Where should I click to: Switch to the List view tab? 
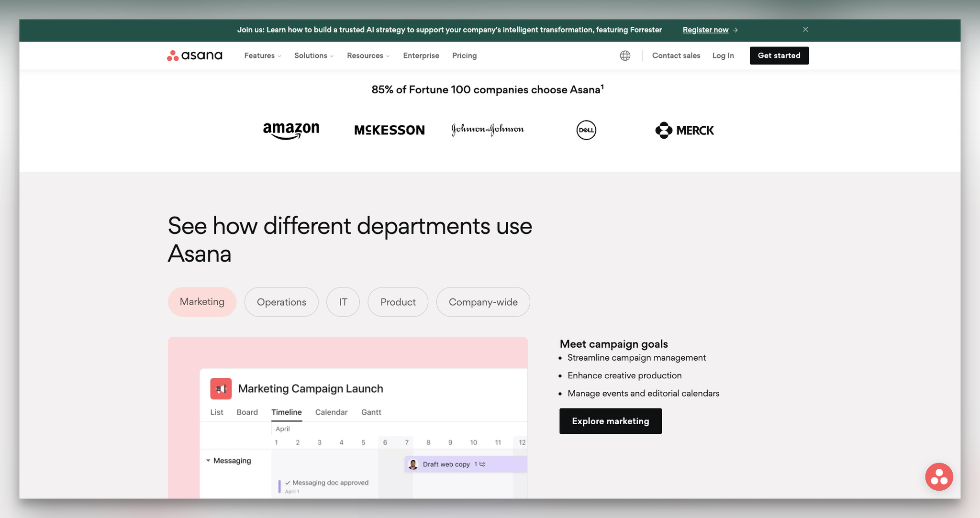point(217,412)
